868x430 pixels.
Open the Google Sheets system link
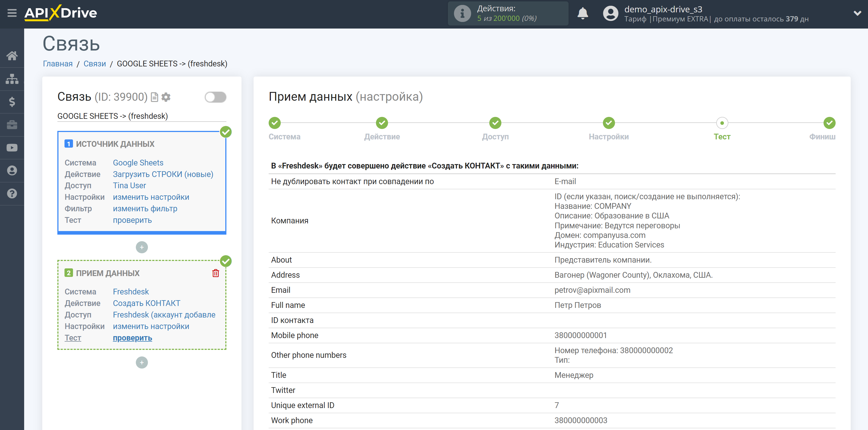tap(138, 163)
